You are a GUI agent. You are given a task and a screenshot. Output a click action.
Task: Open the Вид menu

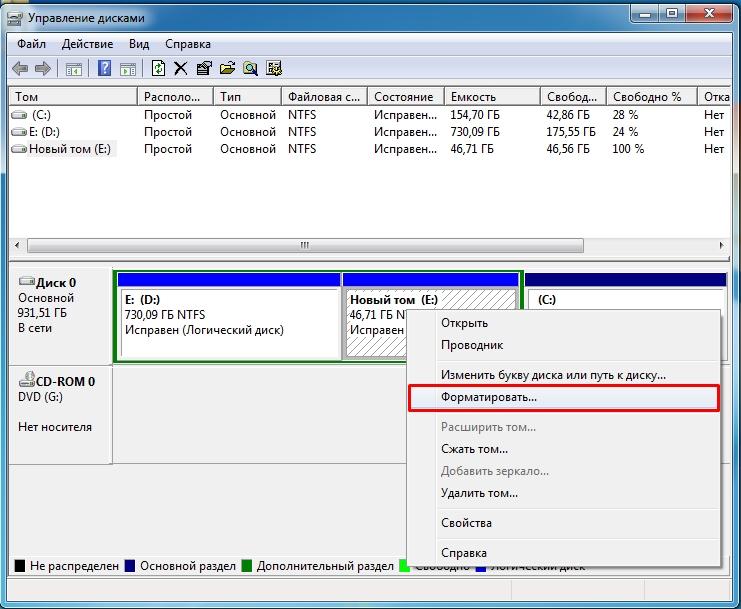click(x=139, y=44)
